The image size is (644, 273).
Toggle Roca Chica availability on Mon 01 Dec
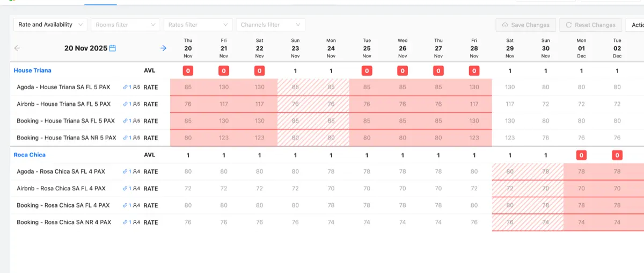(x=581, y=155)
